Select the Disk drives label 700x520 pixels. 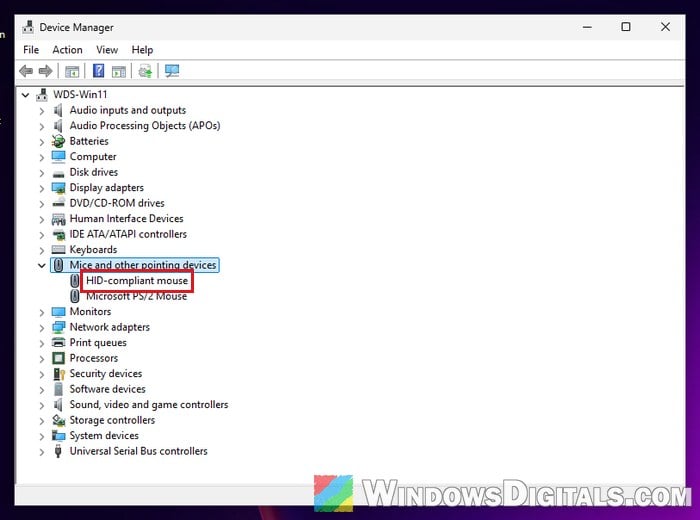(94, 172)
